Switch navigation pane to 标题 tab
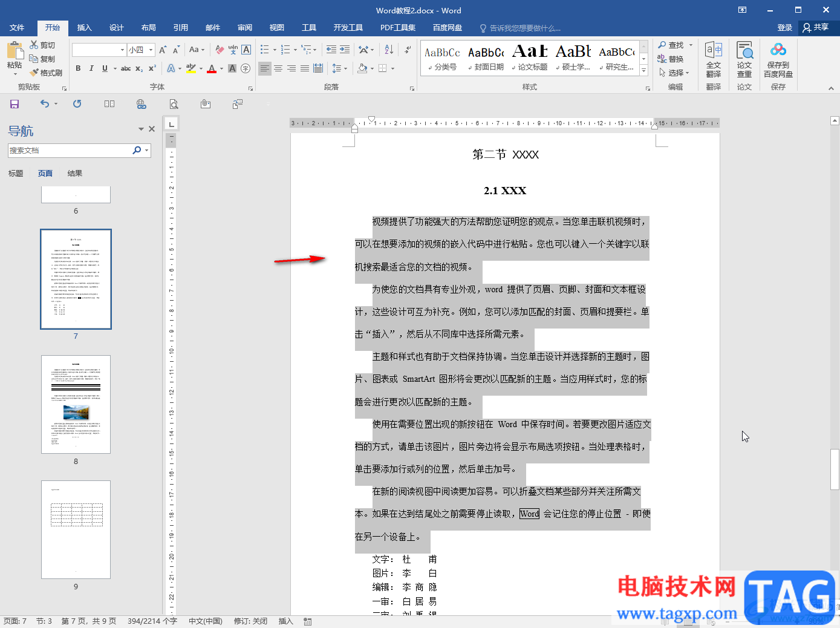This screenshot has height=628, width=840. coord(16,174)
